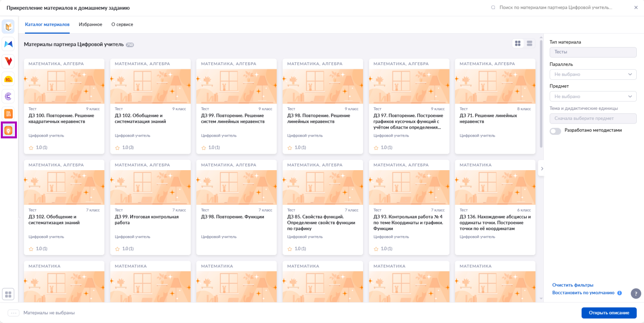This screenshot has height=323, width=644.
Task: Click the search magnifier icon
Action: pyautogui.click(x=493, y=8)
